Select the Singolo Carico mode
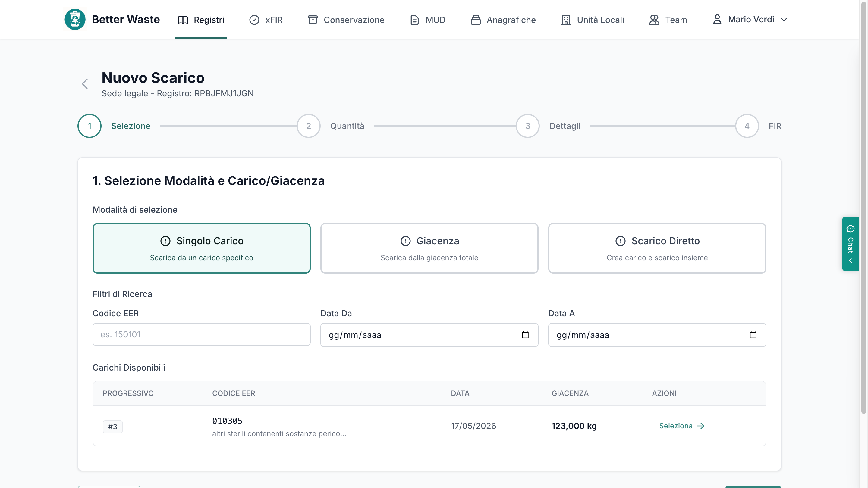The image size is (868, 488). click(202, 248)
